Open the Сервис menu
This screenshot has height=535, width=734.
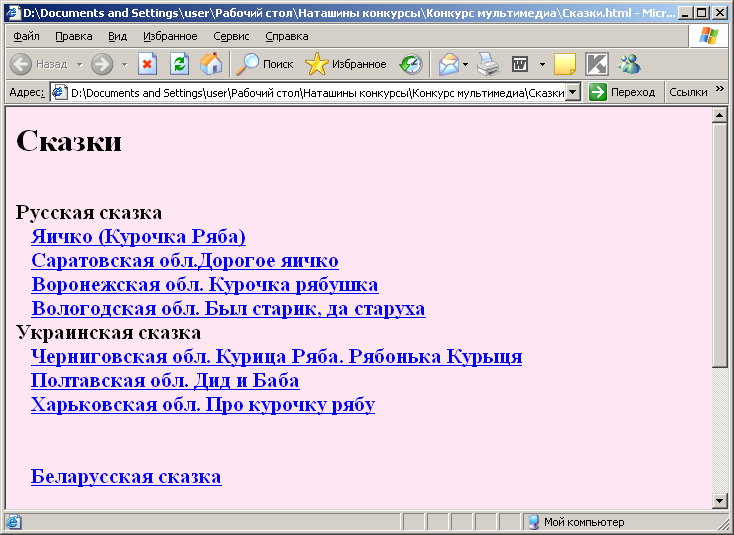[x=231, y=36]
